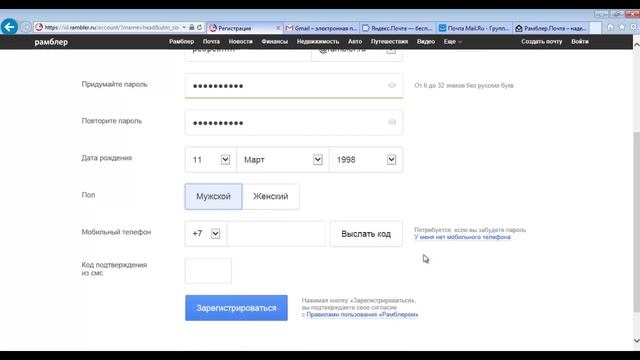This screenshot has width=640, height=360.
Task: Click the browser back arrow button
Action: point(9,27)
